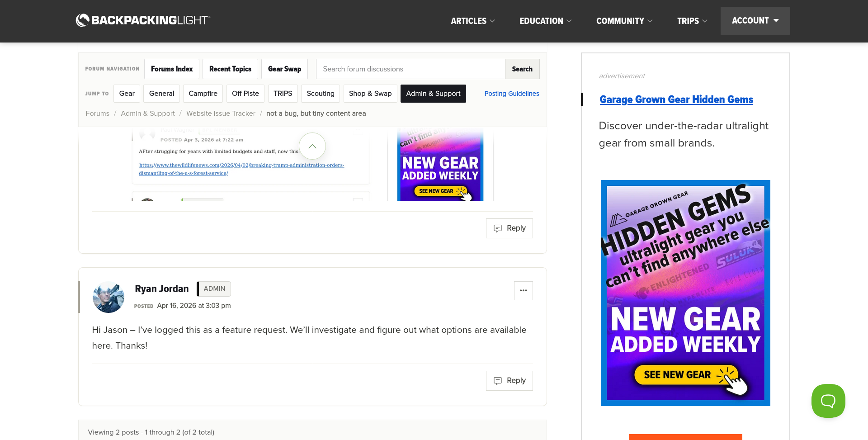Expand the Trips menu
868x440 pixels.
(692, 21)
